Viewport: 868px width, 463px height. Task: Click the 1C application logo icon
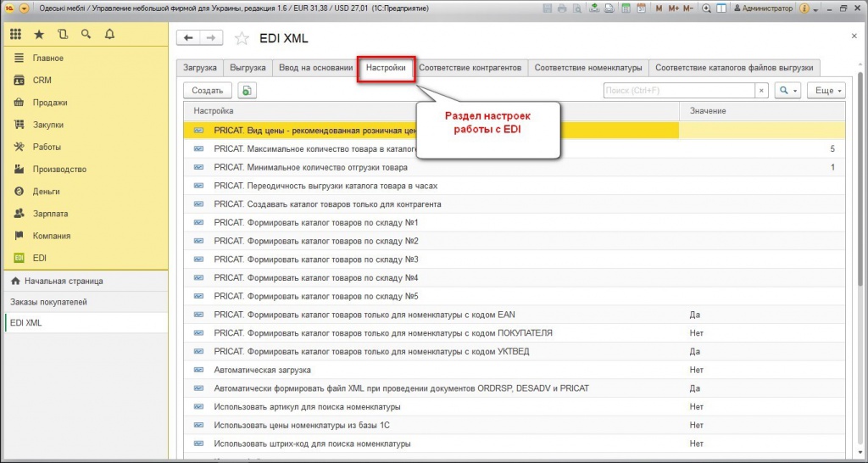click(8, 8)
